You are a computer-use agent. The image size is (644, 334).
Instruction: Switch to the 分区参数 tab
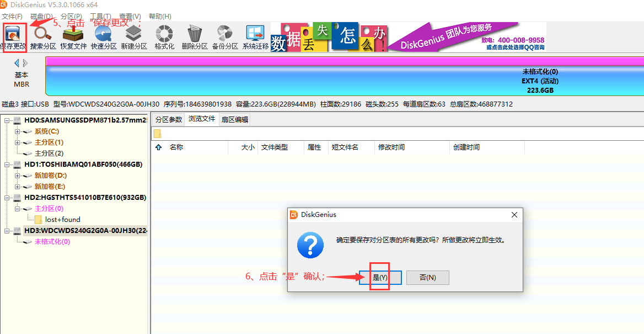tap(168, 120)
